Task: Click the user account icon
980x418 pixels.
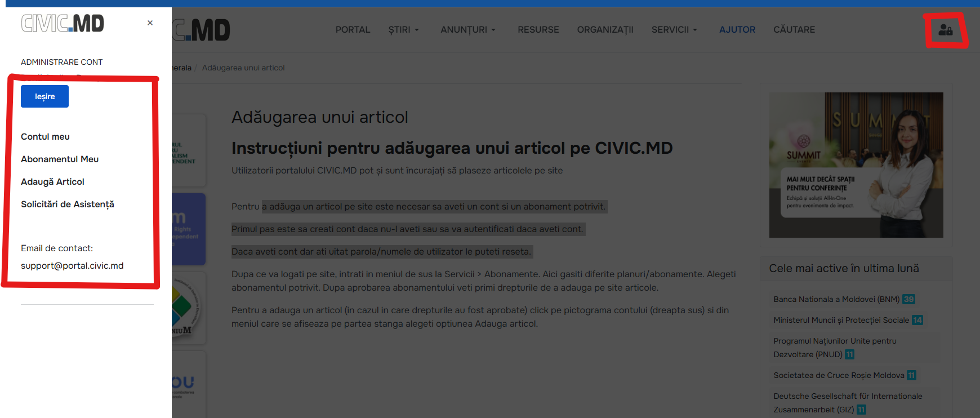Action: pyautogui.click(x=945, y=30)
